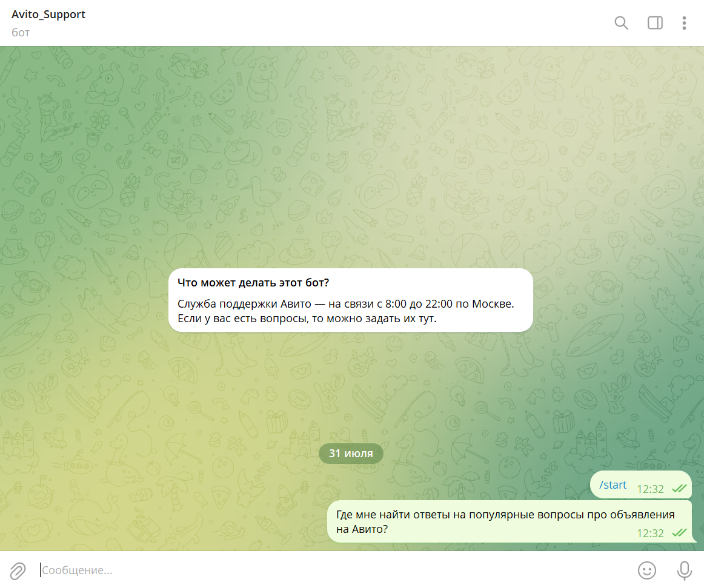Open search in the Avito_Support chat
This screenshot has width=704, height=588.
[x=621, y=23]
